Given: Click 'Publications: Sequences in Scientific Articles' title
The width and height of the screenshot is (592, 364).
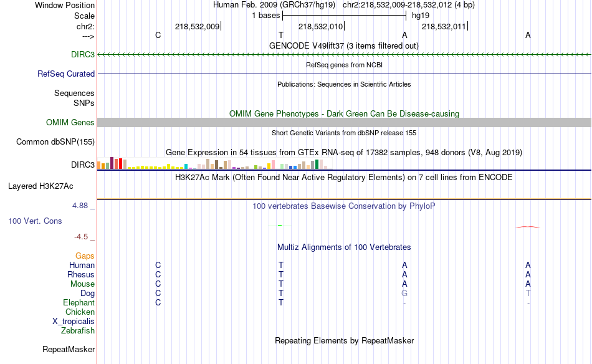Looking at the screenshot, I should pyautogui.click(x=344, y=84).
